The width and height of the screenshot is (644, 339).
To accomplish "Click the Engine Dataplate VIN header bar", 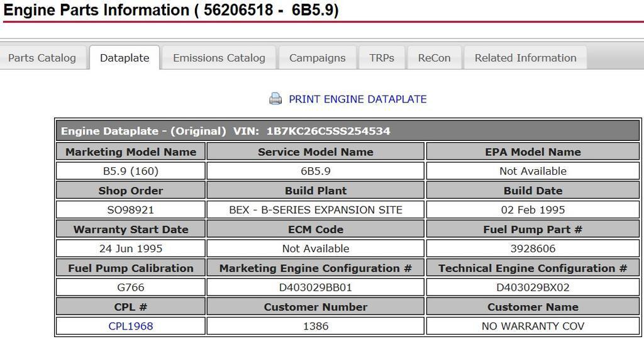I will click(x=348, y=131).
